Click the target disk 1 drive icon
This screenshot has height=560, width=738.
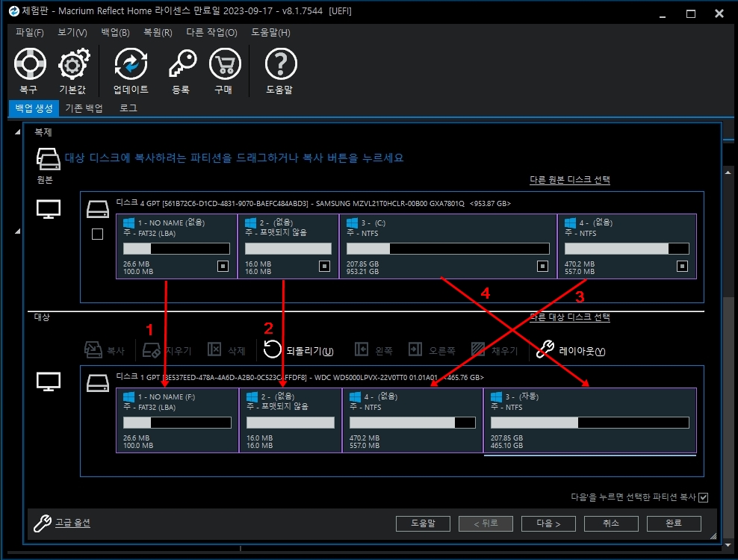tap(98, 383)
